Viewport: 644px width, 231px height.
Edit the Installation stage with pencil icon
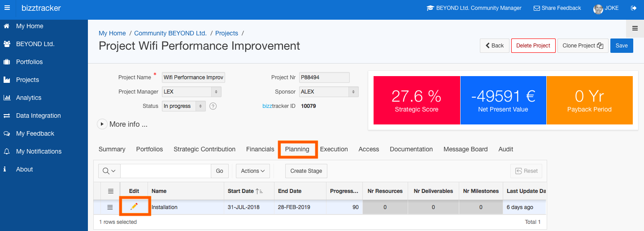[134, 206]
